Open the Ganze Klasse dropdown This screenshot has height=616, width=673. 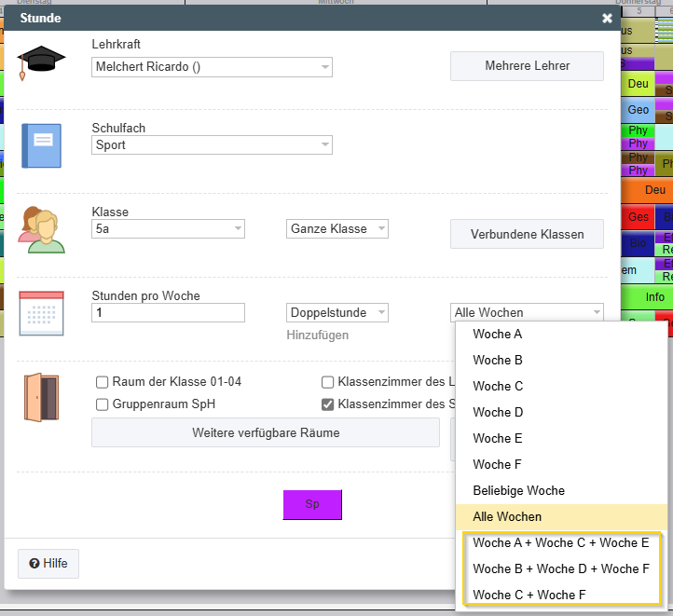tap(337, 228)
